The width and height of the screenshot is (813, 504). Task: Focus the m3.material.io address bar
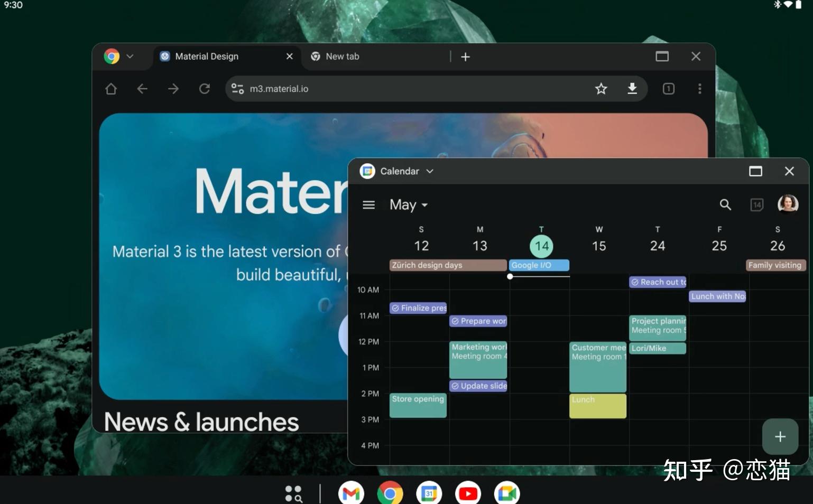coord(437,89)
